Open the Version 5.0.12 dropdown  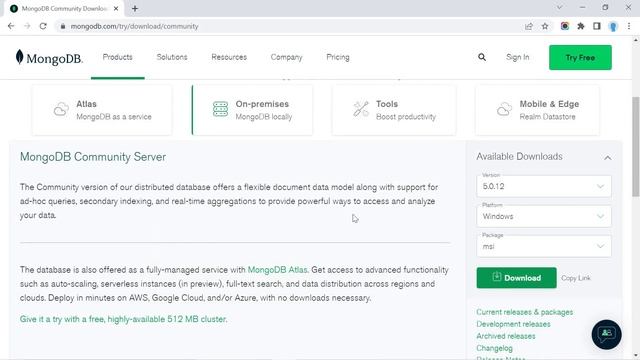pyautogui.click(x=544, y=186)
